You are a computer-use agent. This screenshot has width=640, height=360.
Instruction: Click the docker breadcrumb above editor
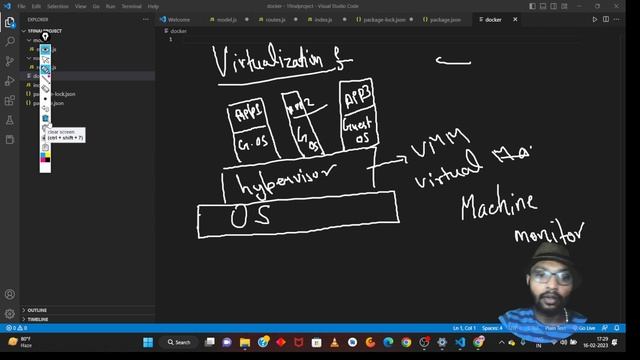pos(178,31)
